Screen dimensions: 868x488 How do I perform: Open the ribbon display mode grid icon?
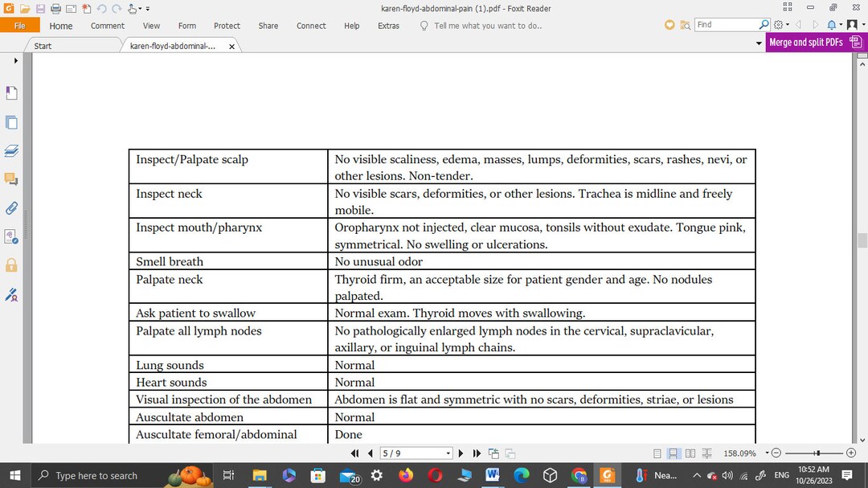point(787,7)
